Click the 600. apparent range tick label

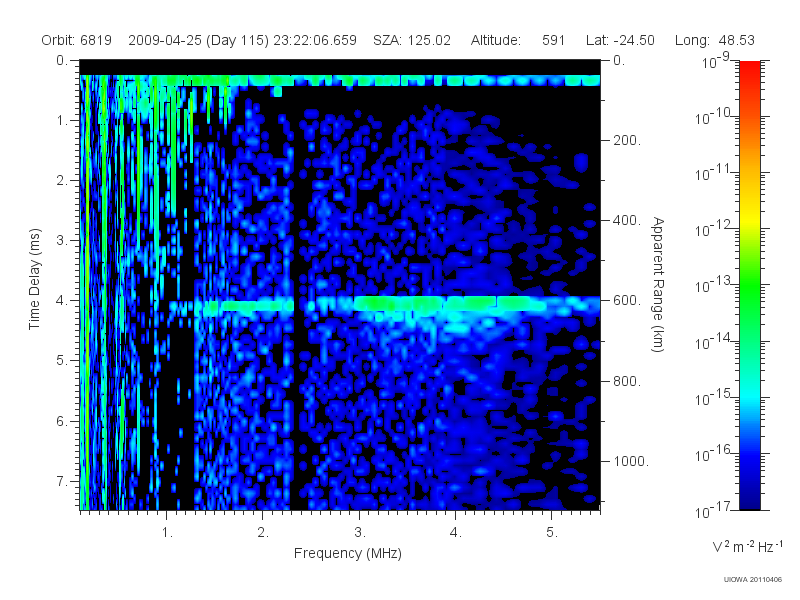click(627, 301)
